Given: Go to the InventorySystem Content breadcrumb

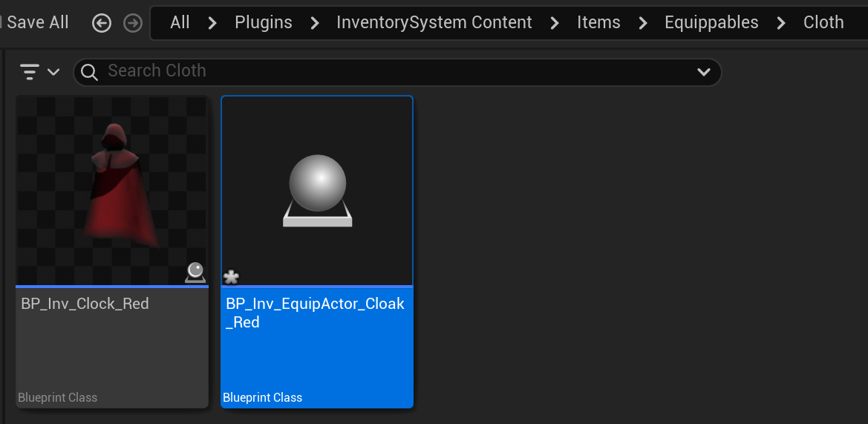Looking at the screenshot, I should point(434,22).
